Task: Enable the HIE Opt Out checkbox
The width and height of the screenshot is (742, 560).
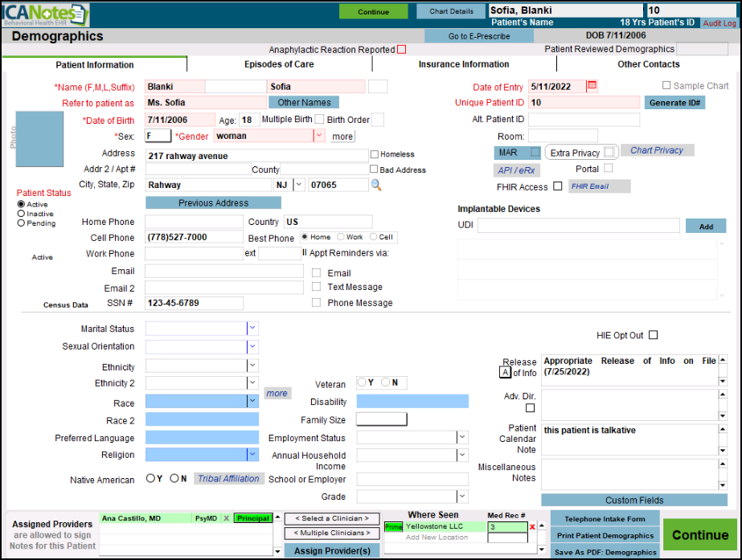Action: 654,335
